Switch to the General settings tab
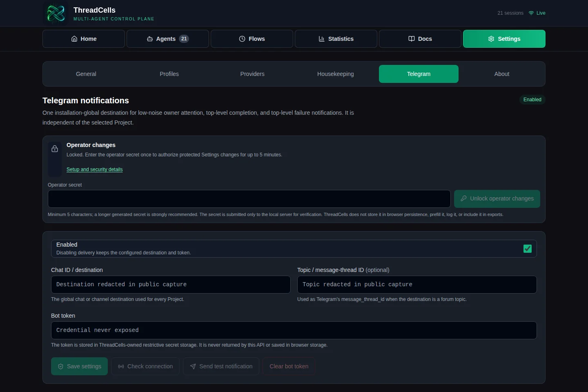The image size is (588, 392). [x=86, y=74]
